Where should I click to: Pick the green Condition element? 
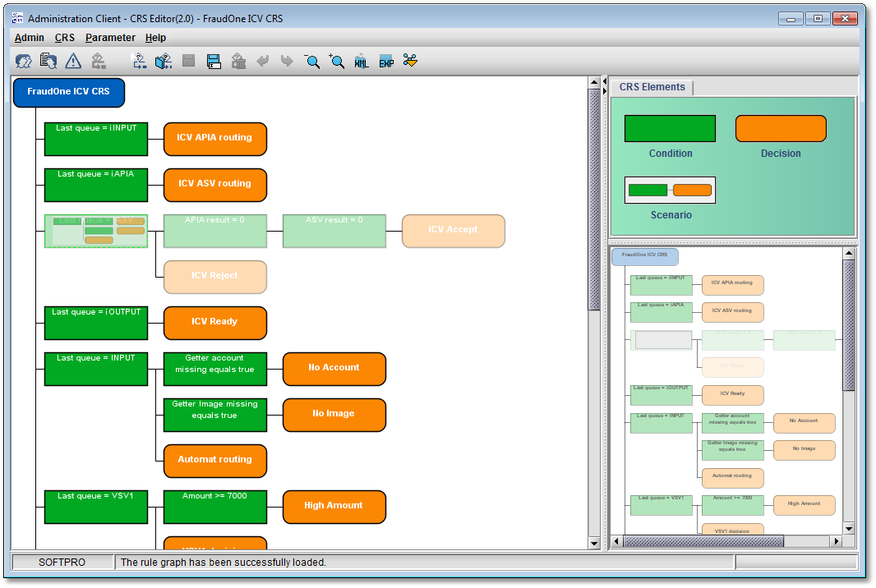[670, 129]
